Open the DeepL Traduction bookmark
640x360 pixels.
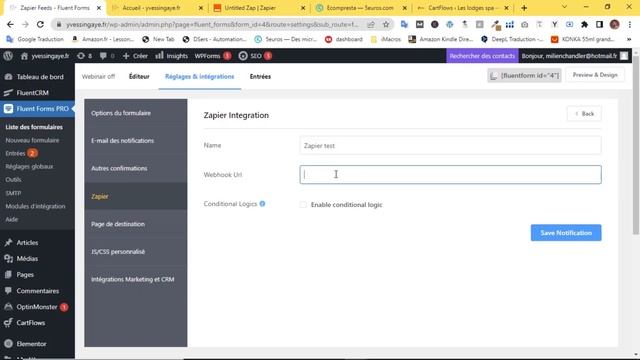click(x=512, y=39)
